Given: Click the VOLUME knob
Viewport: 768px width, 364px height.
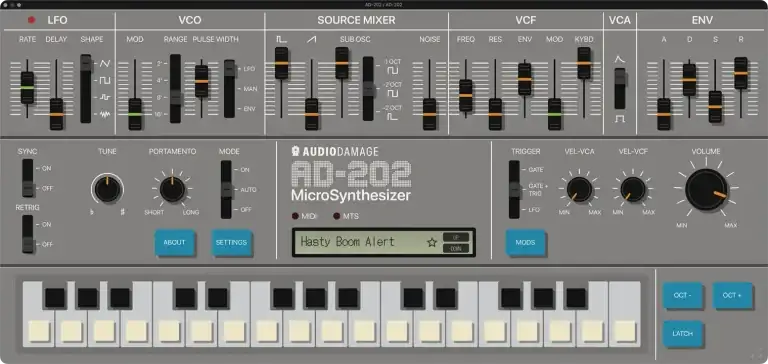Looking at the screenshot, I should [706, 190].
